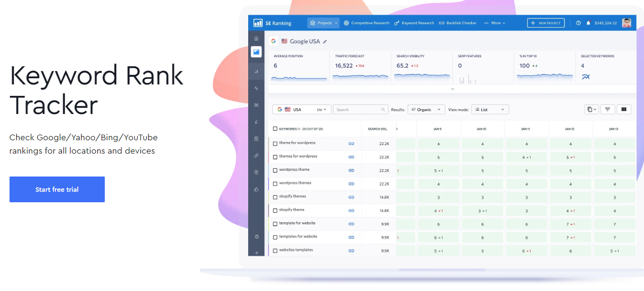This screenshot has height=291, width=644.
Task: Click the location pin icon in sidebar
Action: click(256, 172)
